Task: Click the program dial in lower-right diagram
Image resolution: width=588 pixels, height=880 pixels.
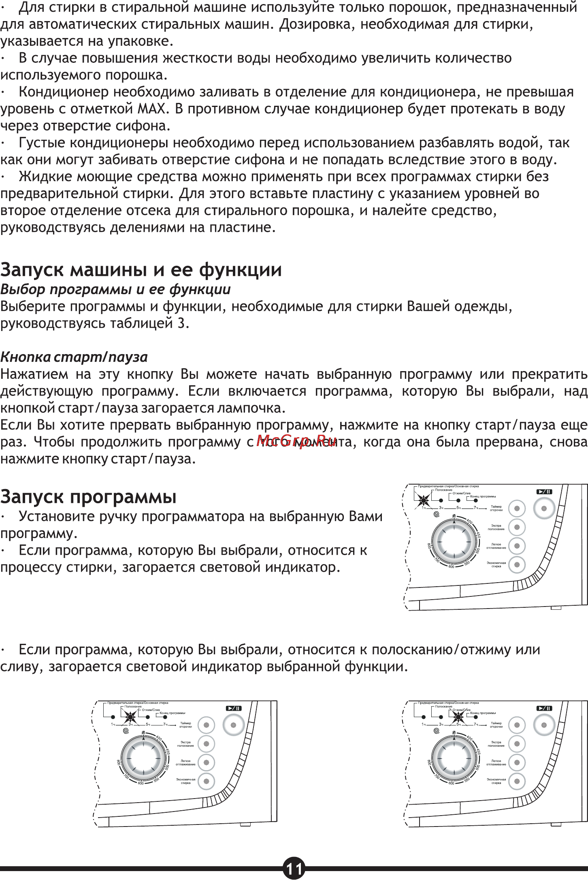Action: (x=454, y=758)
